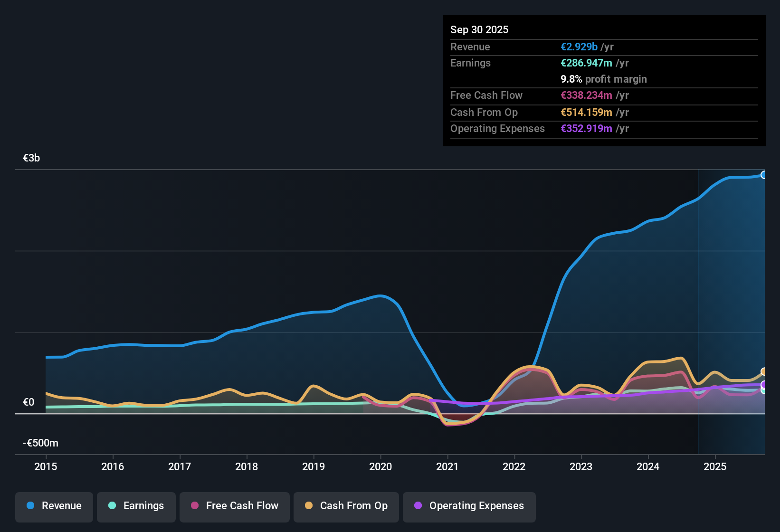Click the Sep 30 2025 tooltip date
Screen dimensions: 780x532
pos(479,30)
